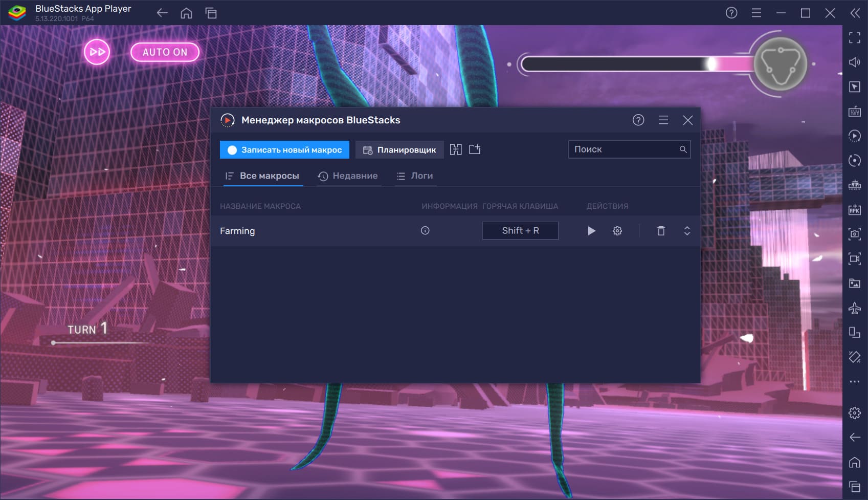The image size is (868, 500).
Task: Go to BlueStacks home from title bar
Action: tap(187, 13)
